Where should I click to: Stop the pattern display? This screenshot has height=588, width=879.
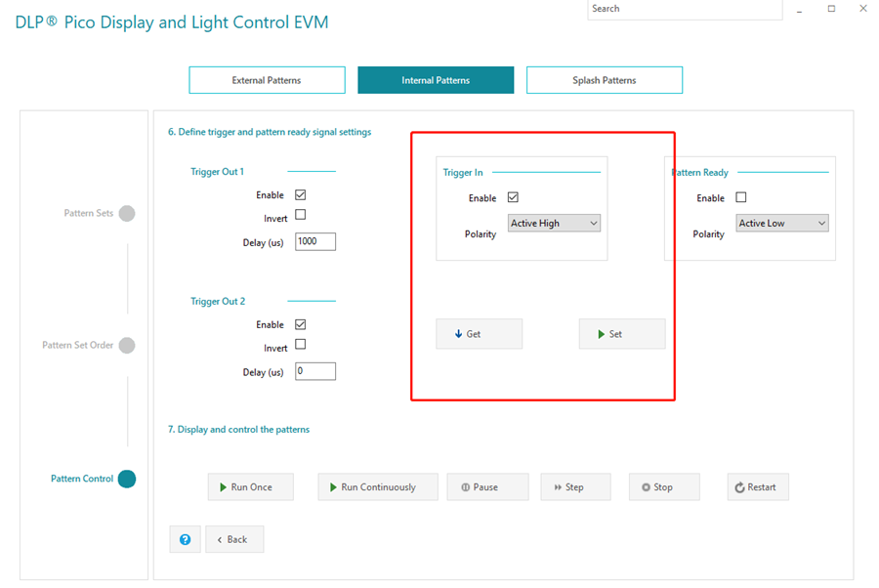(x=664, y=487)
